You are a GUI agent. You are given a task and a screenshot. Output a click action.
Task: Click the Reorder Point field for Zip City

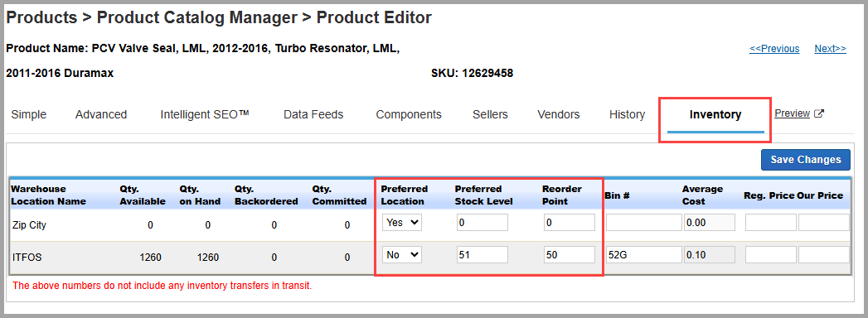(x=570, y=222)
